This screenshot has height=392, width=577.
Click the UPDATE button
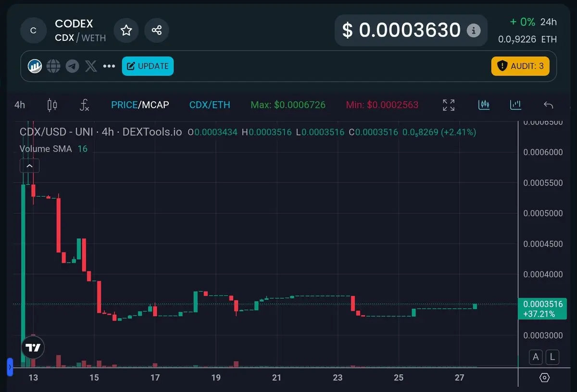click(x=148, y=66)
